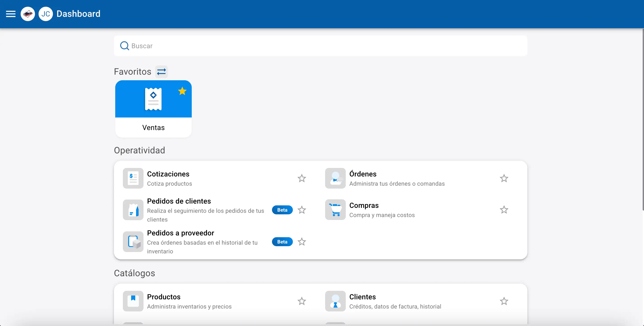Open Compras module

(x=364, y=206)
